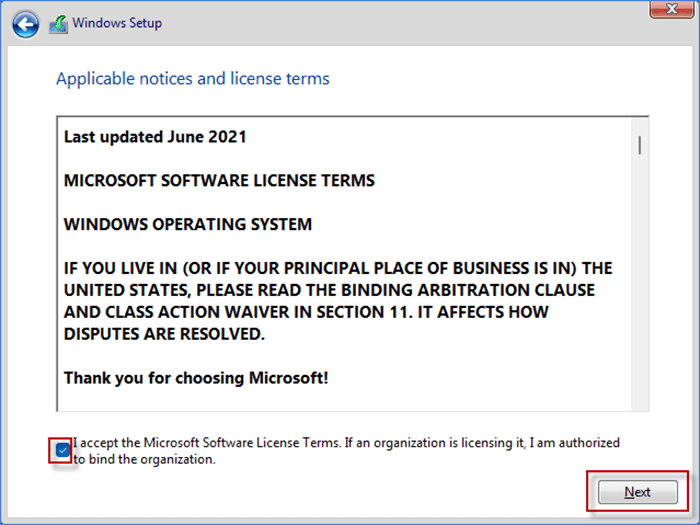Screen dimensions: 700x525
Task: Click the back arrow button
Action: click(x=27, y=23)
